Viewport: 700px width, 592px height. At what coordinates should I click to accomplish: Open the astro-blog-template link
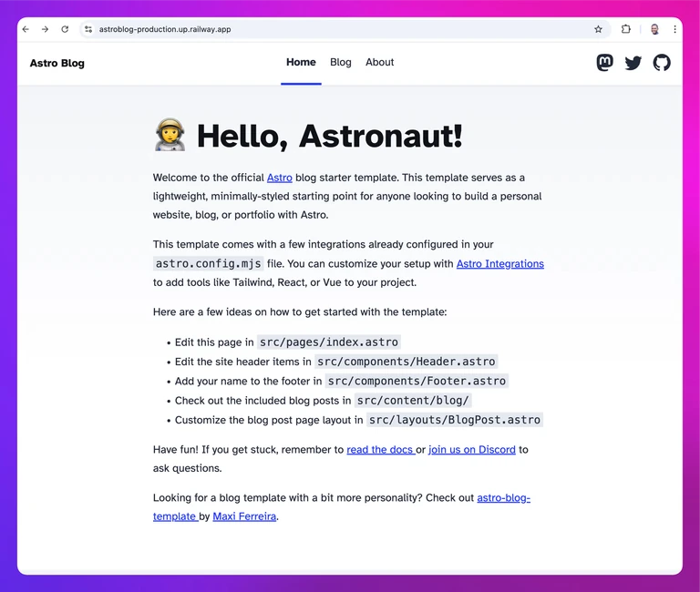tap(503, 498)
